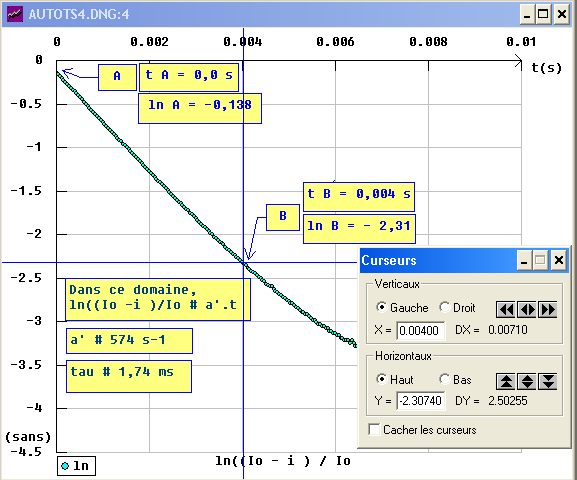Click the X cursor value field
This screenshot has height=480, width=577.
pos(420,330)
